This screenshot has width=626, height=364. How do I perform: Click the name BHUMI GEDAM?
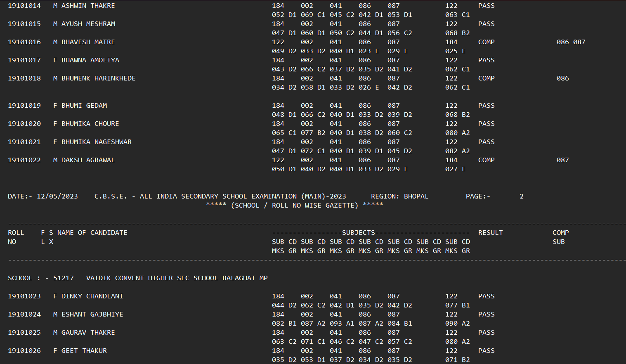84,106
